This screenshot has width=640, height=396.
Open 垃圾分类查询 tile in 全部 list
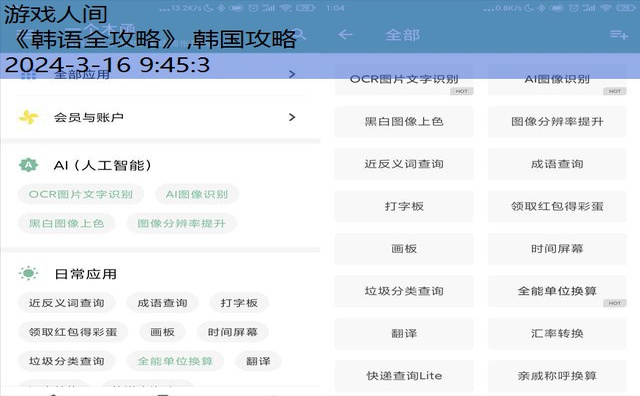(x=404, y=291)
